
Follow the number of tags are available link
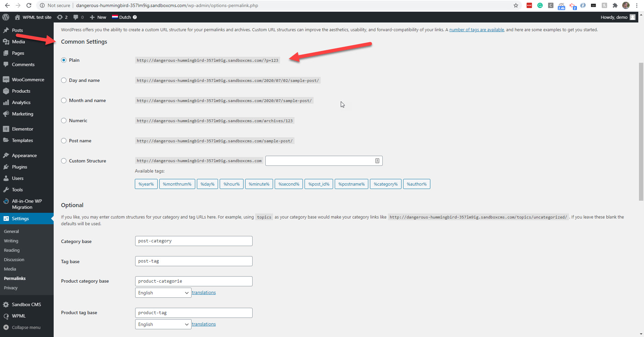477,30
